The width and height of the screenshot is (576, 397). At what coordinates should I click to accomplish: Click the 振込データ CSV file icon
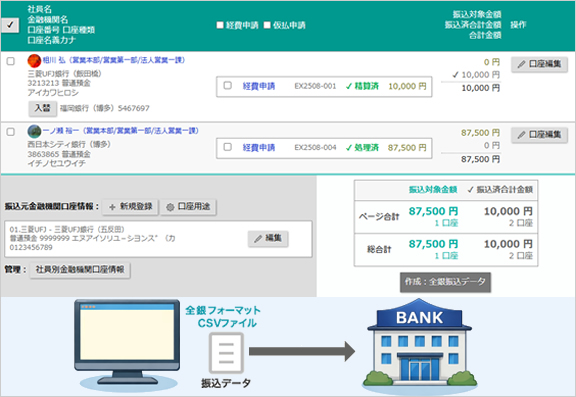(226, 353)
